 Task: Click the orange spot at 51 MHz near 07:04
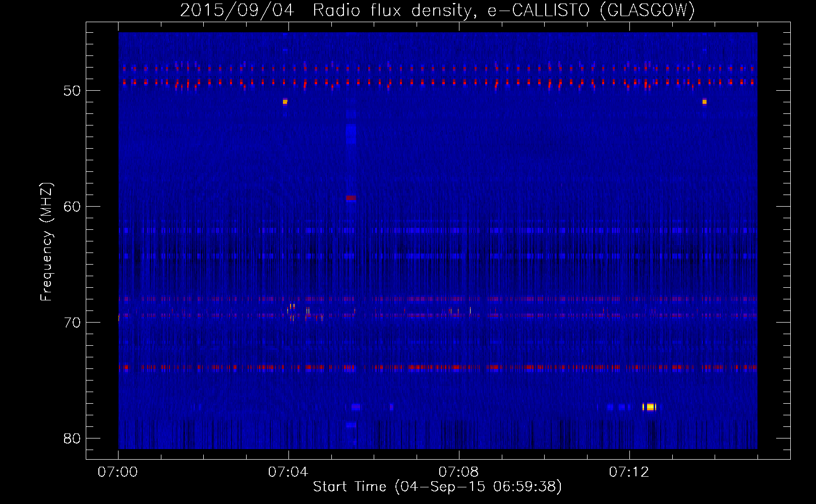click(285, 102)
